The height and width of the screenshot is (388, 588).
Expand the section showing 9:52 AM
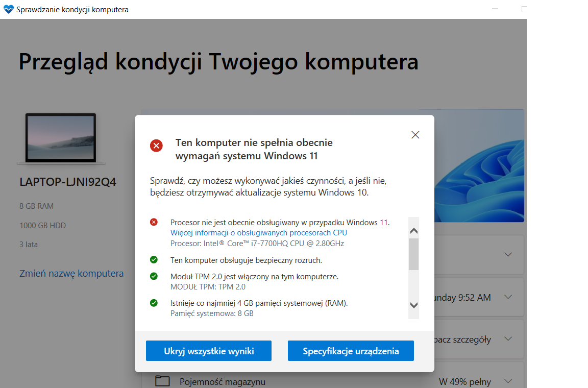point(508,297)
